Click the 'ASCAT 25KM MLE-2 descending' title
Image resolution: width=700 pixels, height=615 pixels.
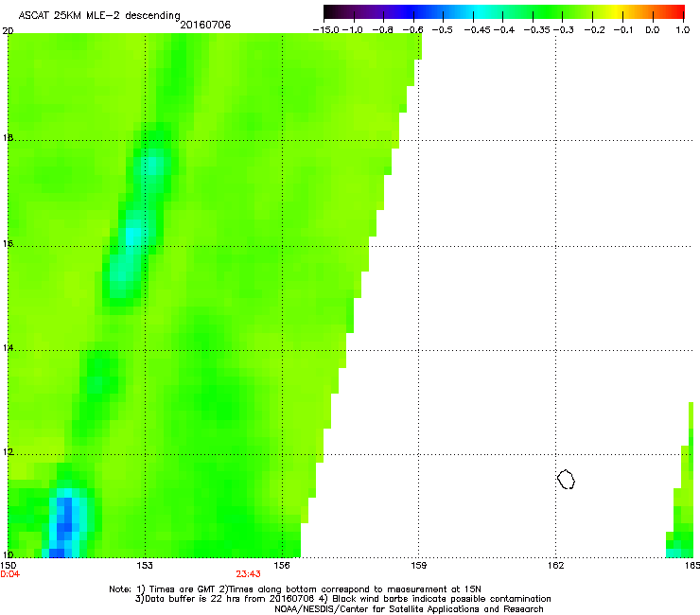pos(99,15)
